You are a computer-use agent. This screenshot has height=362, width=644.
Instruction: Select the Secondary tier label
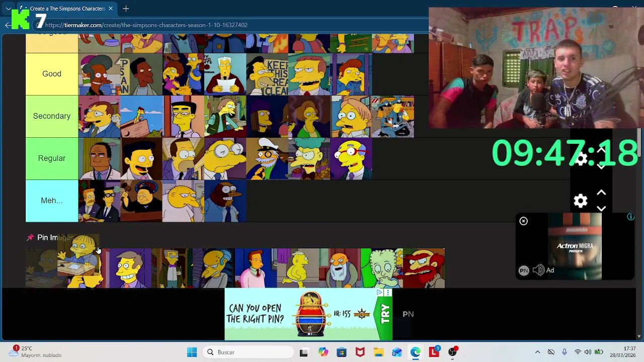pos(52,116)
